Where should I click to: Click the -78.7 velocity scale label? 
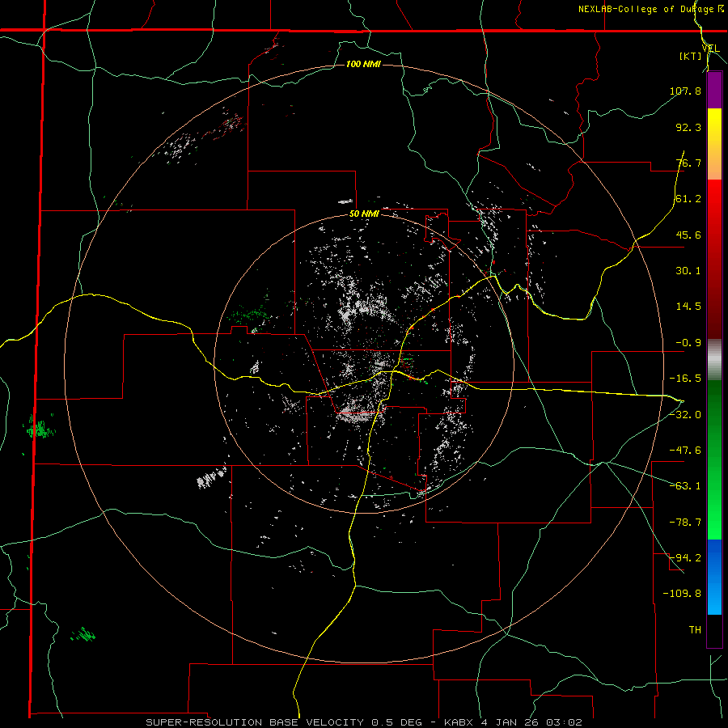pyautogui.click(x=685, y=523)
